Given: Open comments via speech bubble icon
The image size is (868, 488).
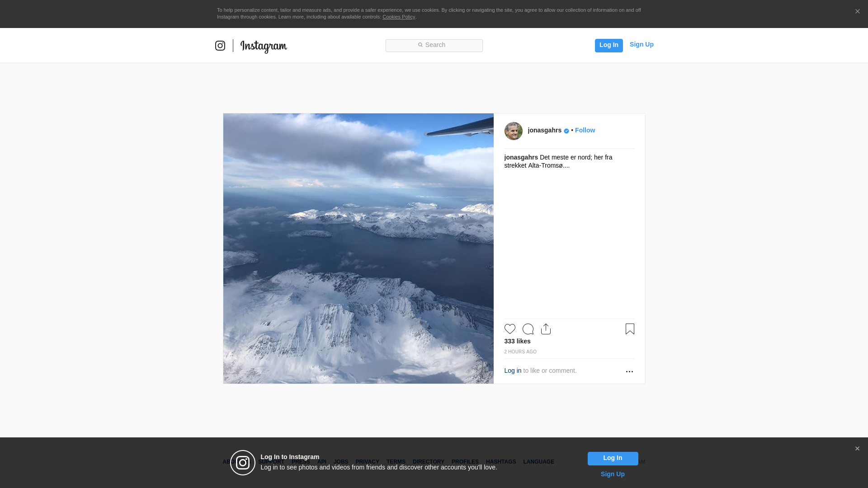Looking at the screenshot, I should pyautogui.click(x=528, y=329).
